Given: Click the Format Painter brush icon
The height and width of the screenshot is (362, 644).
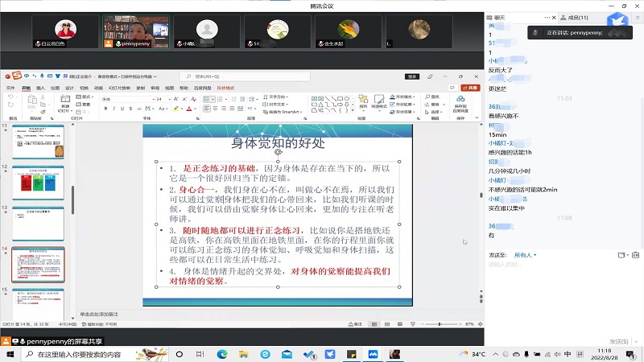Looking at the screenshot, I should click(43, 112).
